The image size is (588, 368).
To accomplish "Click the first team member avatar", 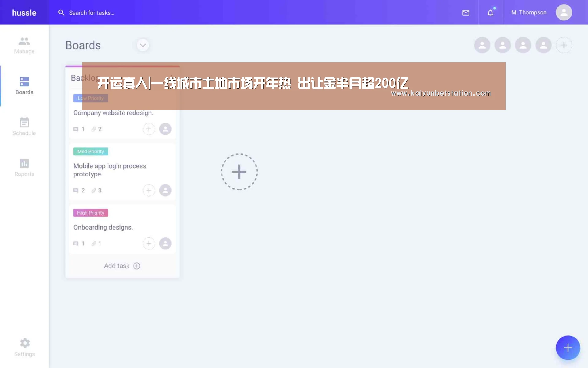I will (482, 45).
